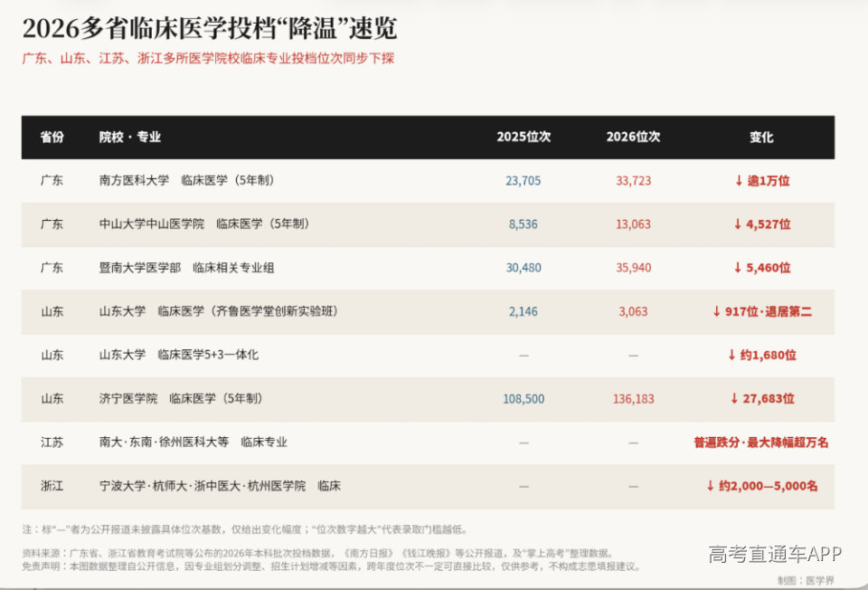The width and height of the screenshot is (868, 590).
Task: Click the value '108,500'
Action: [x=524, y=399]
